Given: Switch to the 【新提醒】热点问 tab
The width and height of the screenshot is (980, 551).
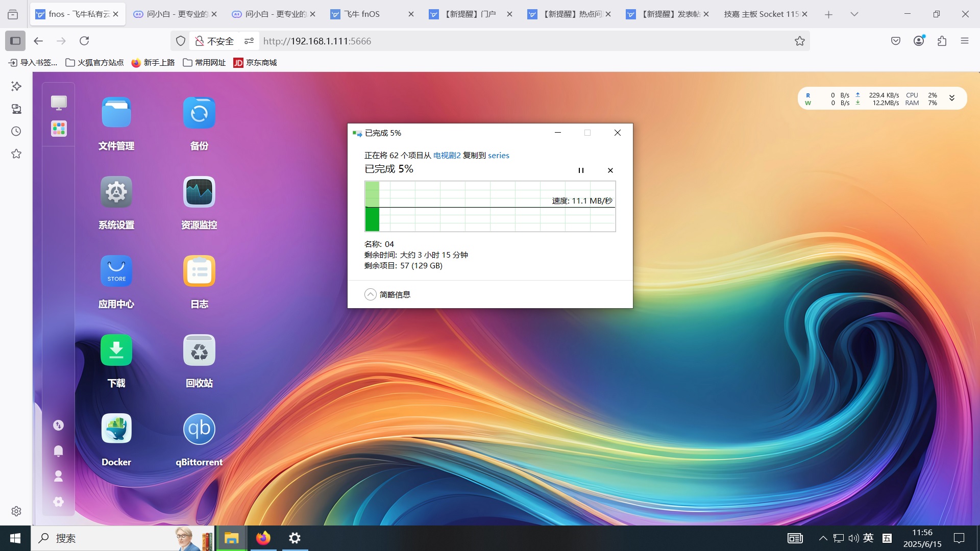Looking at the screenshot, I should click(x=570, y=14).
